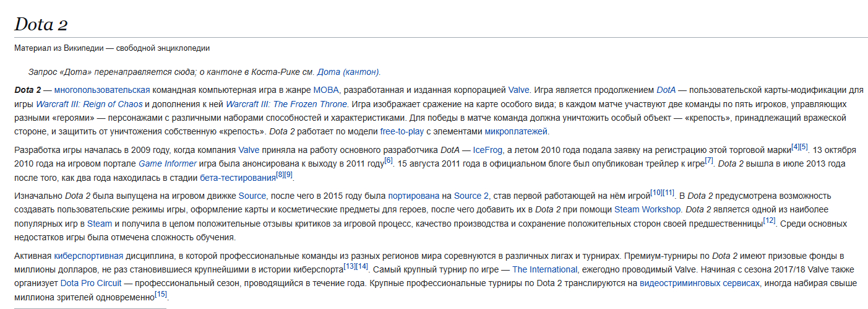Follow the бета-тестирования link
The width and height of the screenshot is (868, 309).
click(238, 178)
